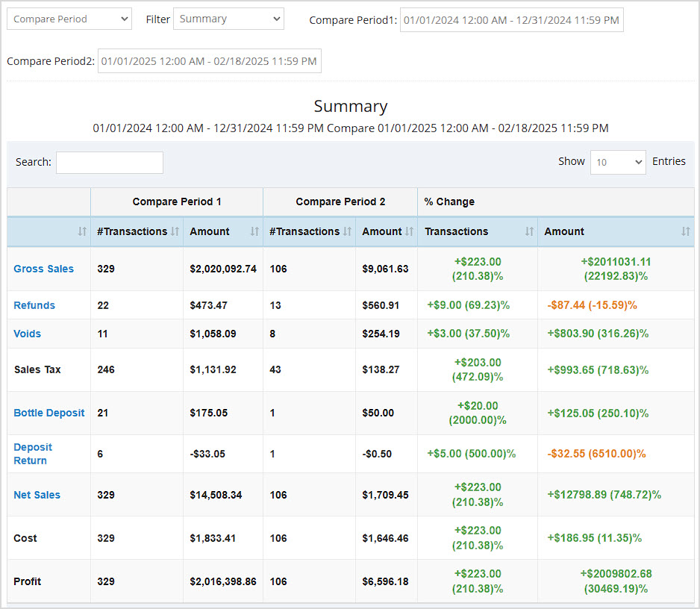This screenshot has height=609, width=700.
Task: Change the Filter from Summary dropdown
Action: (x=228, y=19)
